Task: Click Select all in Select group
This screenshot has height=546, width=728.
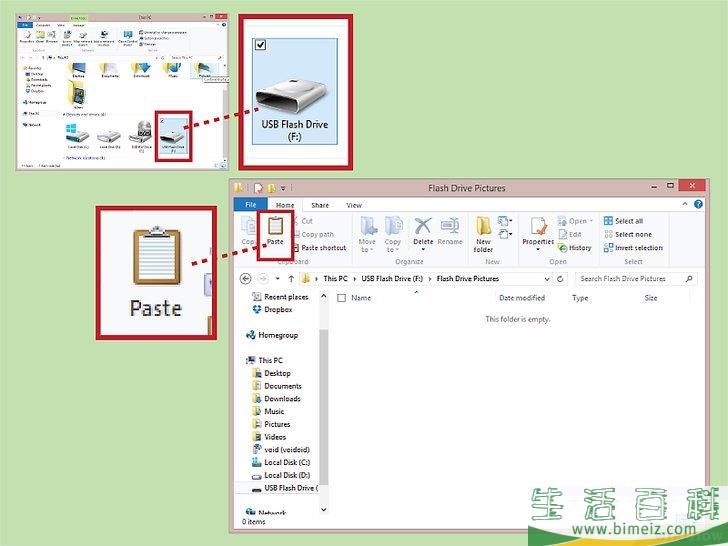Action: (628, 221)
